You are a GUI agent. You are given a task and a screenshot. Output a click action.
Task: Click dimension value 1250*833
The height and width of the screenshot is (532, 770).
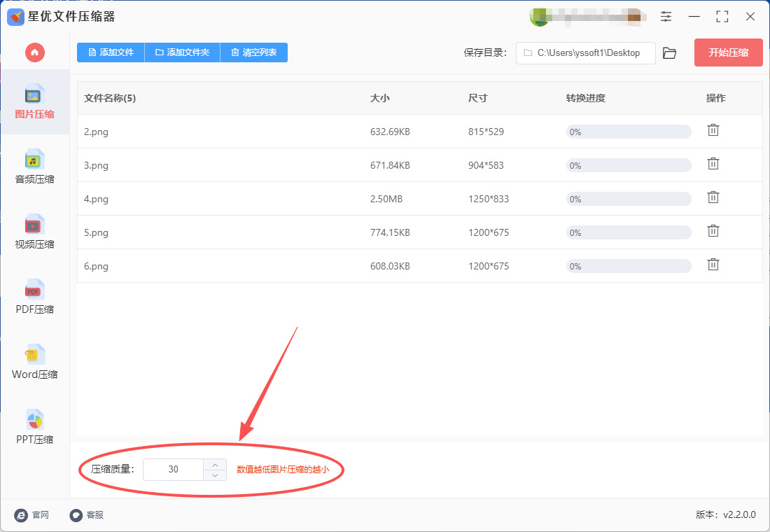[x=489, y=199]
